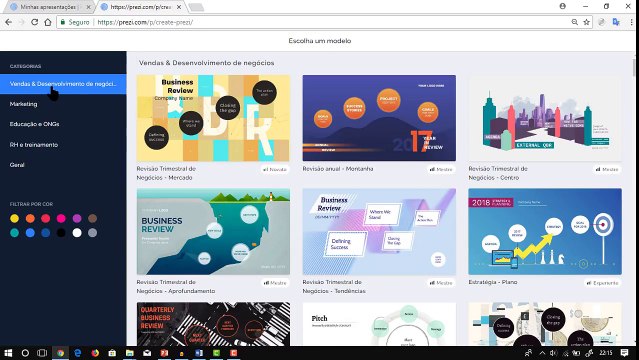The width and height of the screenshot is (639, 360).
Task: Open the Pitch template thumbnail
Action: [x=379, y=324]
